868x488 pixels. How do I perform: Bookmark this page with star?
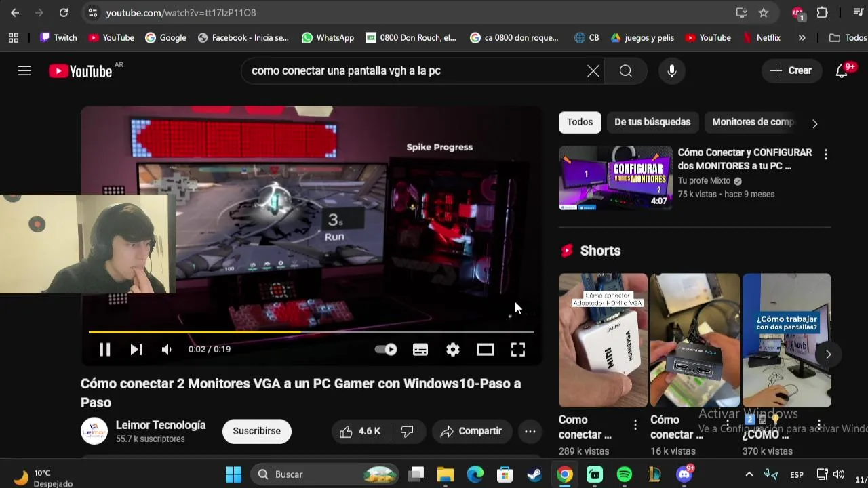(764, 12)
